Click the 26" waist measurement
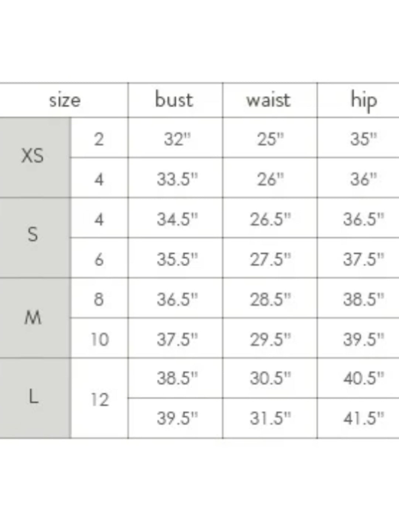Image resolution: width=399 pixels, height=532 pixels. coord(270,179)
